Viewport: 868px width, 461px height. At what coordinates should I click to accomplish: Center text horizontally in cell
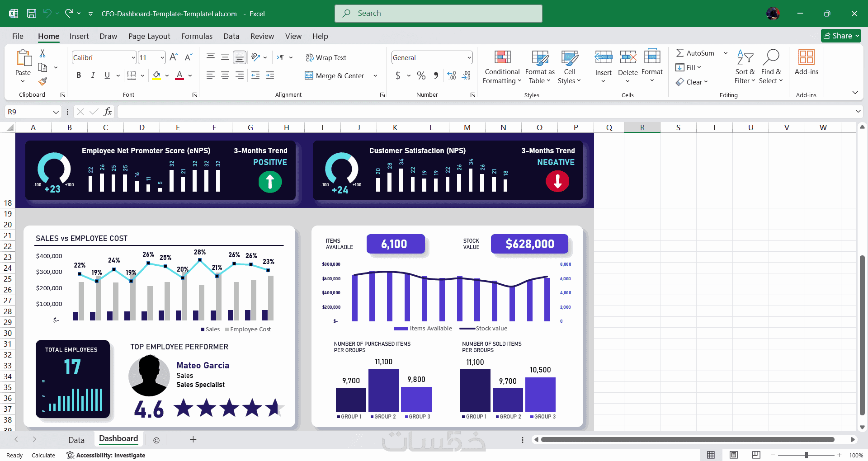click(x=225, y=75)
